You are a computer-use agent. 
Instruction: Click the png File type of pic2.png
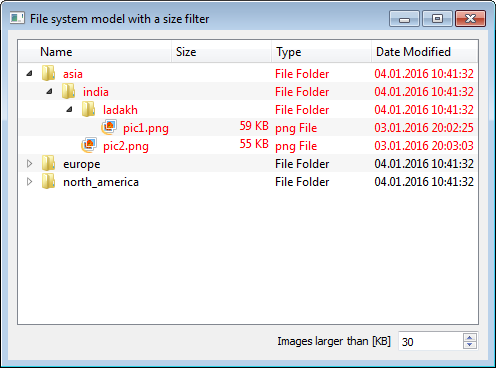click(296, 146)
